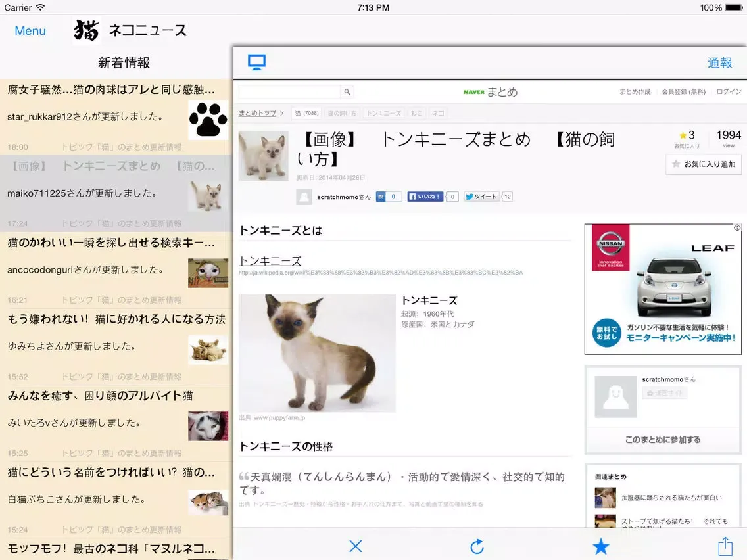
Task: Tap the cat kanji app logo
Action: (87, 31)
